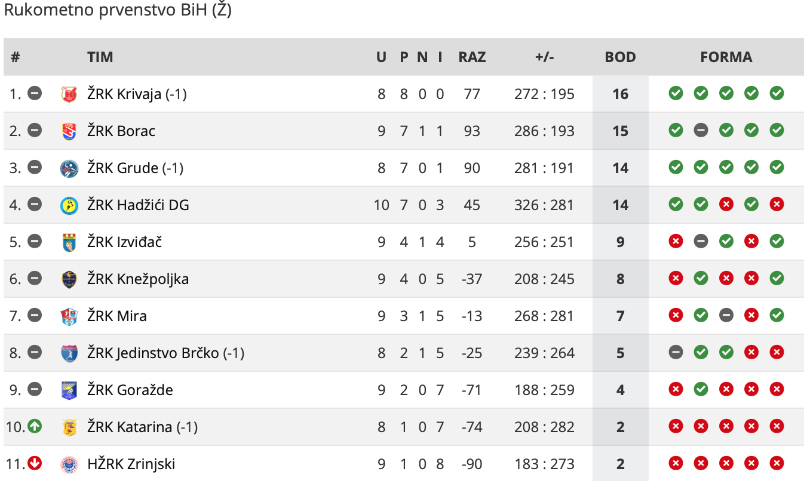Click the yellow ŽRK Hadžići DG logo
The image size is (810, 481).
coord(69,206)
